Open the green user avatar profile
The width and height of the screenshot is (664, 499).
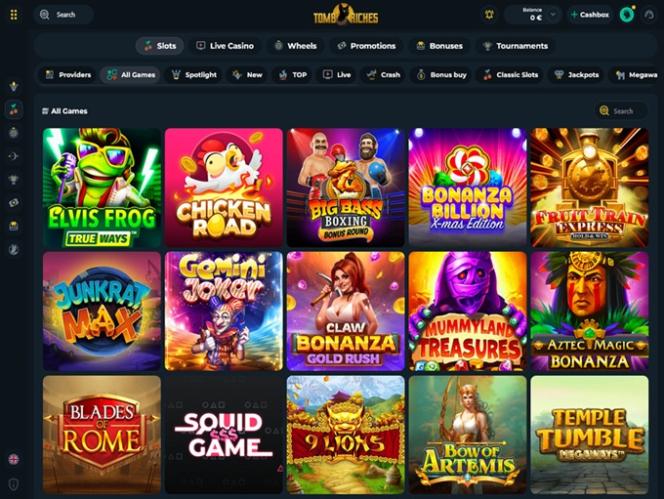point(627,15)
